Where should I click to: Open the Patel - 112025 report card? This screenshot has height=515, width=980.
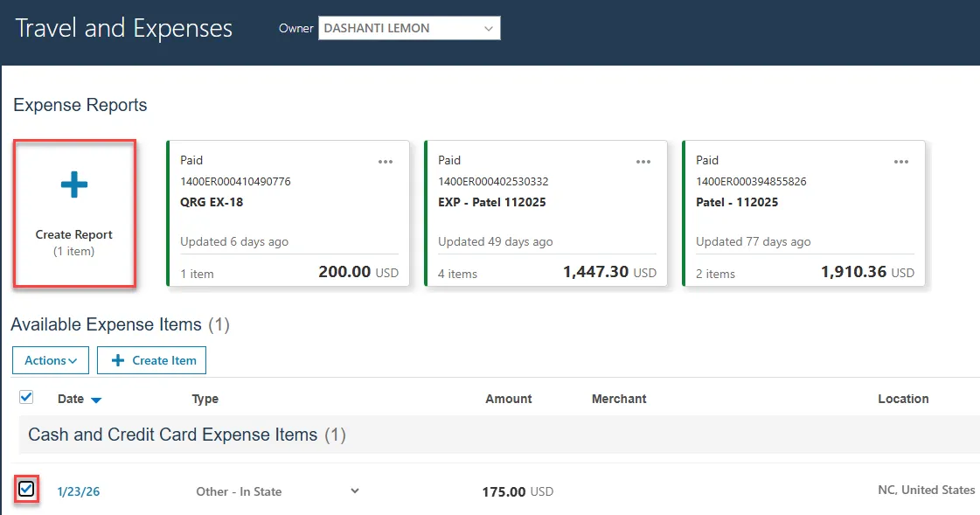804,214
